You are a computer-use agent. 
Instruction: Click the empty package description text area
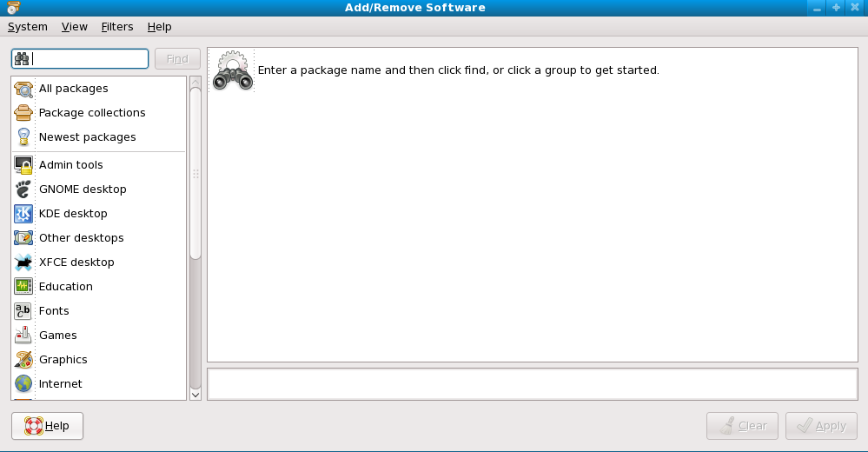pyautogui.click(x=533, y=384)
